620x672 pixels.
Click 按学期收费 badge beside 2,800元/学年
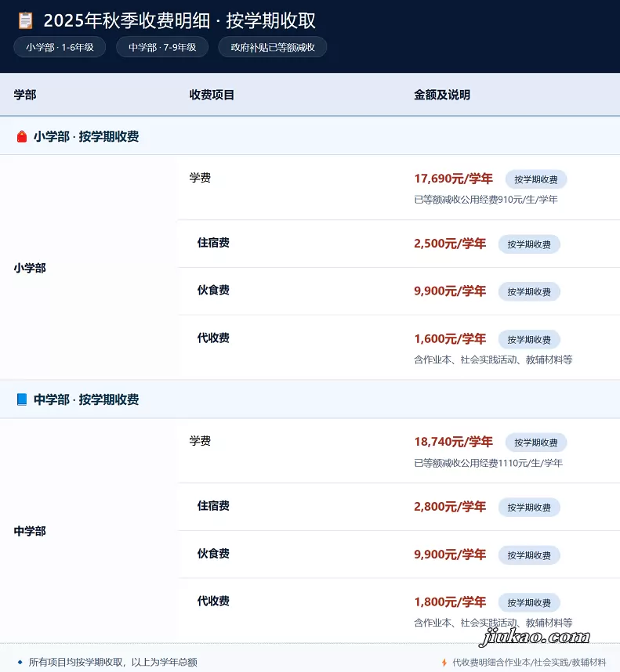pos(529,508)
